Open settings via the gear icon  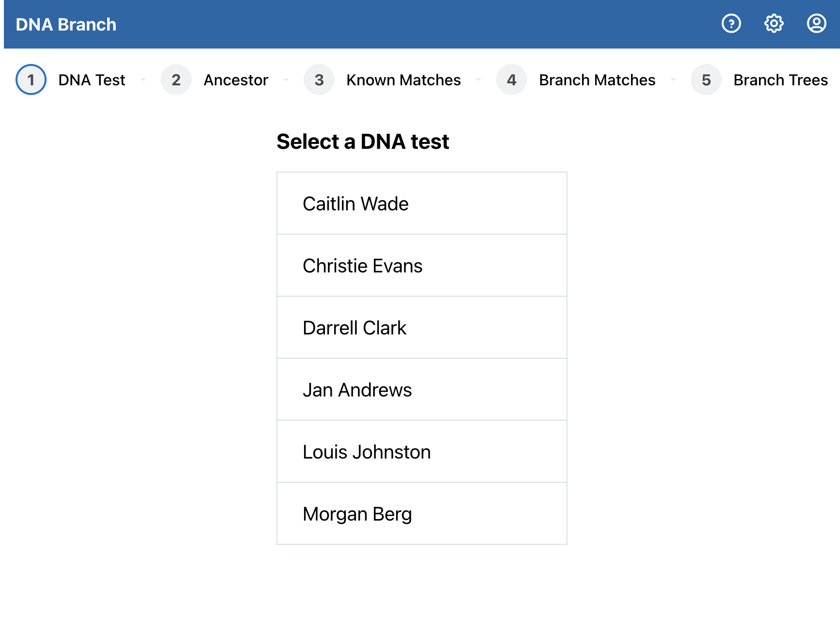[774, 23]
